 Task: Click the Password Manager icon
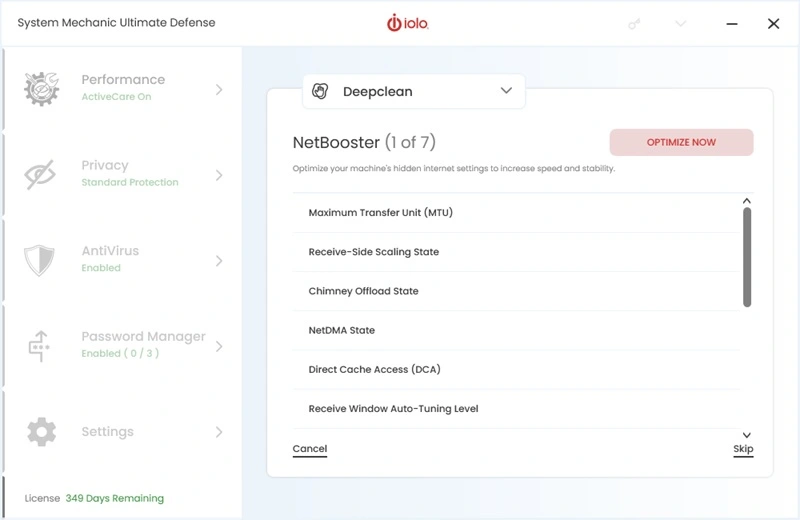click(x=40, y=346)
